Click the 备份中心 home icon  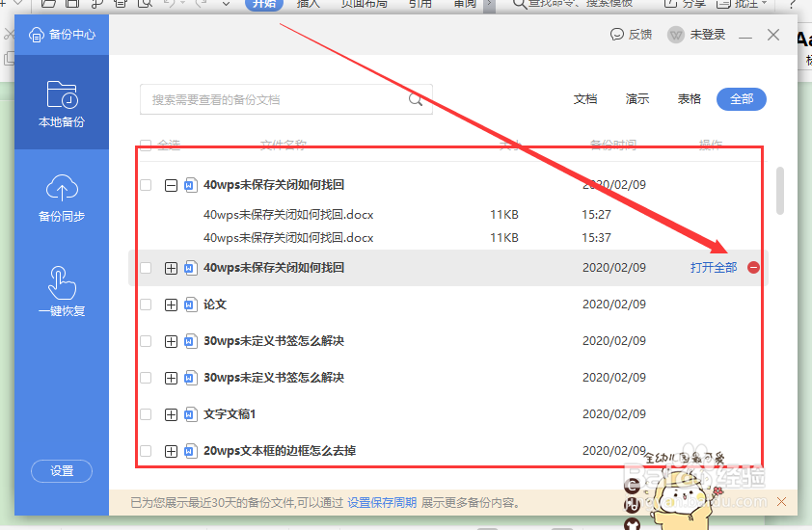37,35
